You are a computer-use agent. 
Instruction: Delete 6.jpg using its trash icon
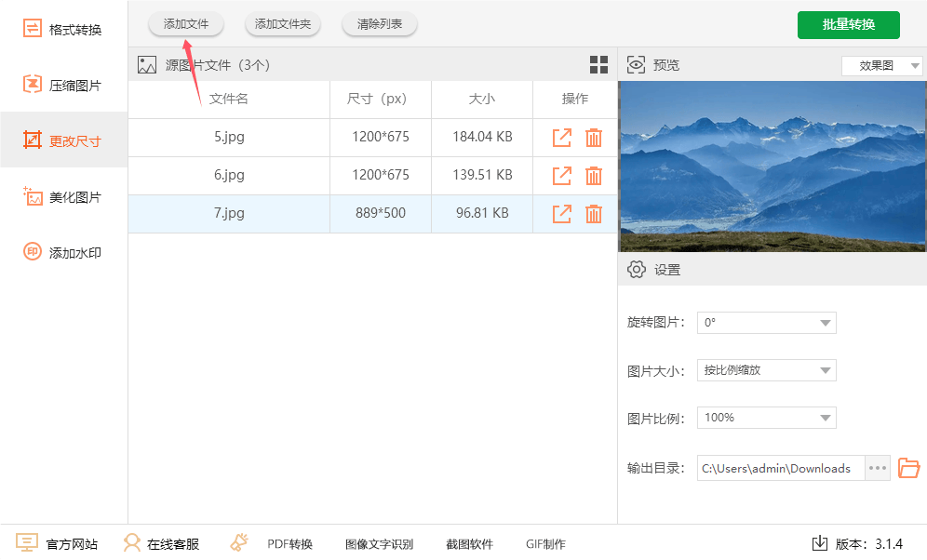(594, 175)
